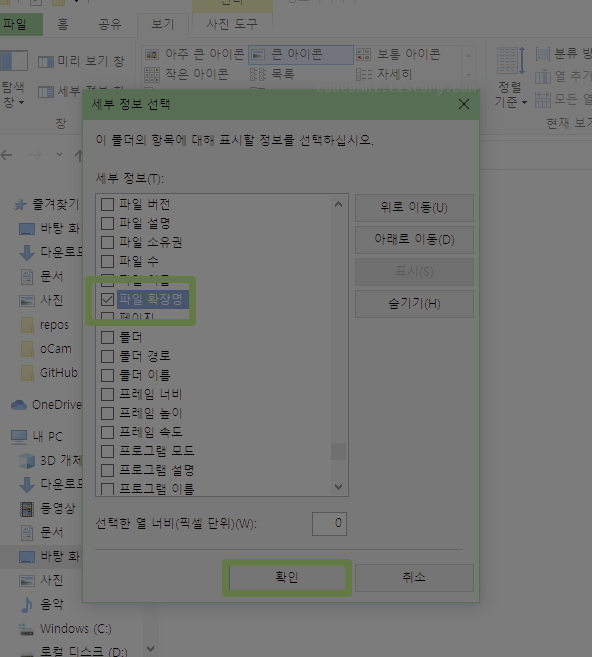The height and width of the screenshot is (657, 592).
Task: Open the 사진 도구 ribbon tab
Action: point(232,24)
